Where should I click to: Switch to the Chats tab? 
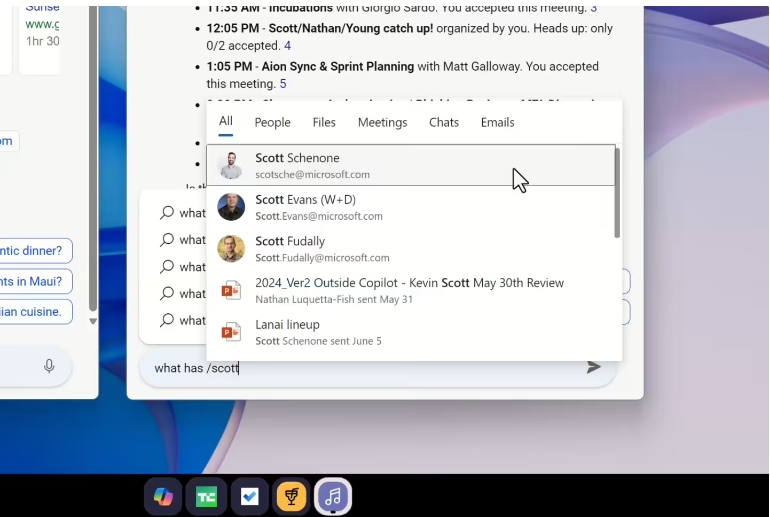[444, 122]
